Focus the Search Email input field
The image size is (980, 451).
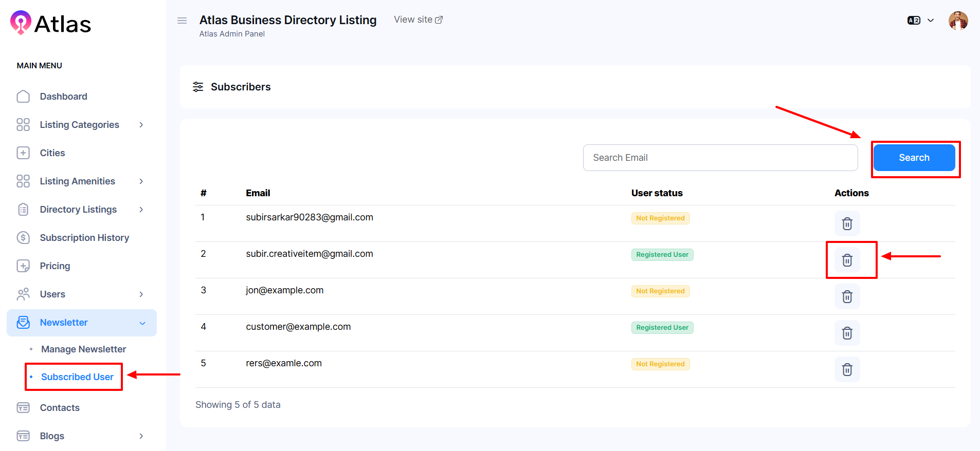point(720,158)
